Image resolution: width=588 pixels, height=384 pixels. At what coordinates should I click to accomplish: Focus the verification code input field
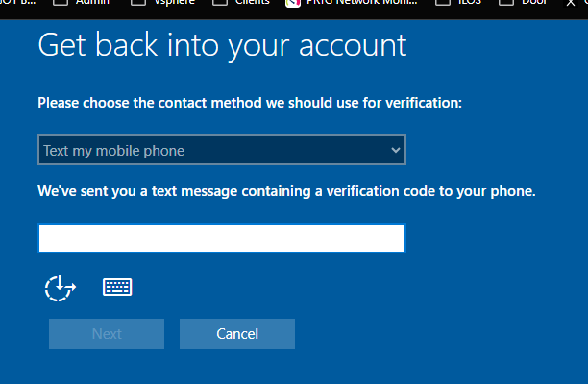pyautogui.click(x=222, y=238)
